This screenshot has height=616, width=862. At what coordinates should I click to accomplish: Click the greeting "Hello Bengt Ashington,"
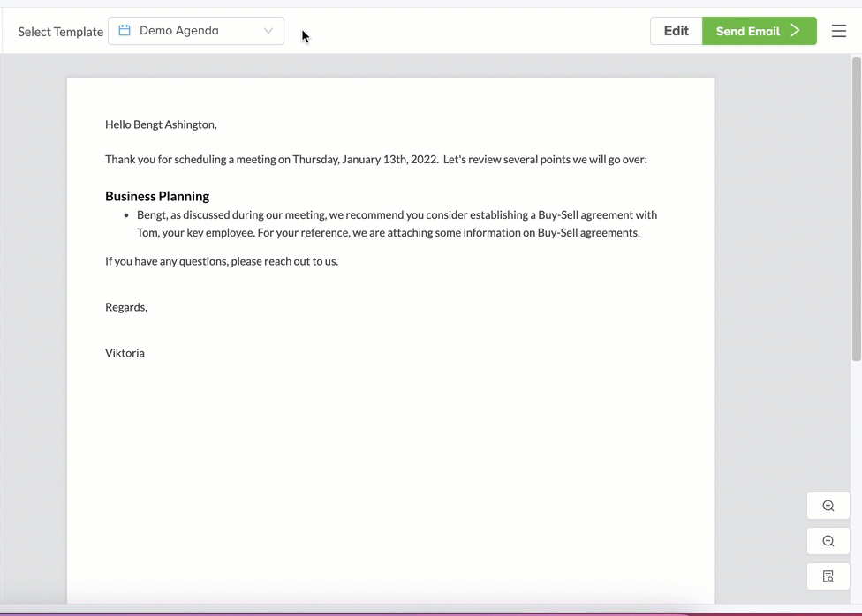point(161,124)
